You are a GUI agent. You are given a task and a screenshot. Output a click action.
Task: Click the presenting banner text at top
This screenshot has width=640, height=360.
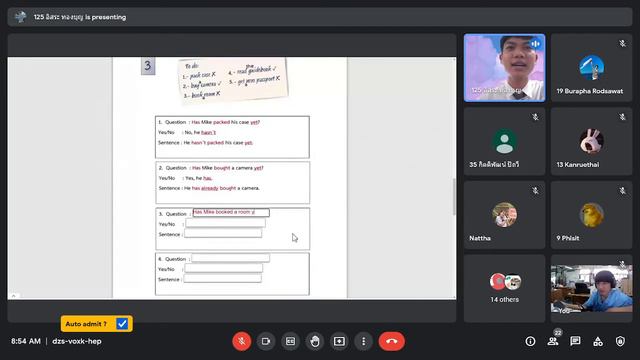point(80,17)
